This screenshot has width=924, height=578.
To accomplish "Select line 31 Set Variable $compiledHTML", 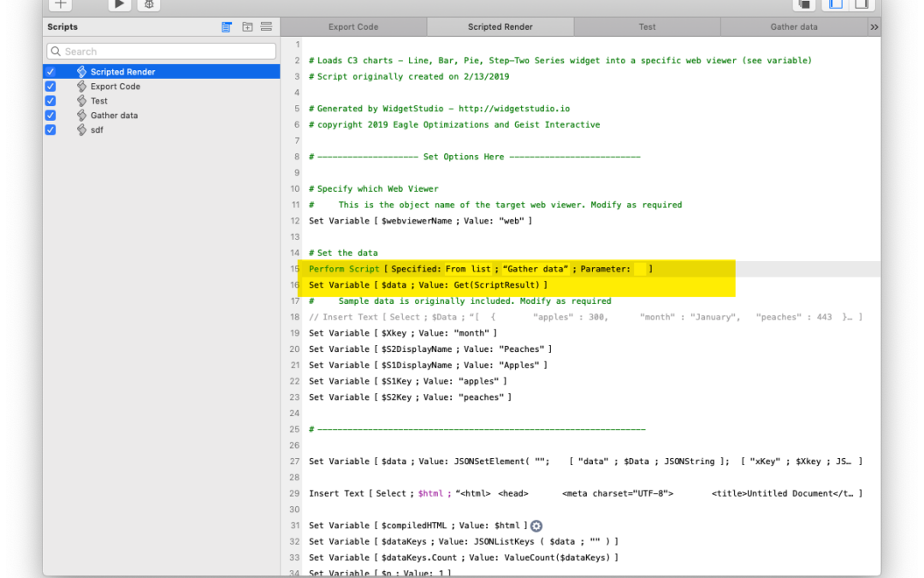I will click(418, 526).
